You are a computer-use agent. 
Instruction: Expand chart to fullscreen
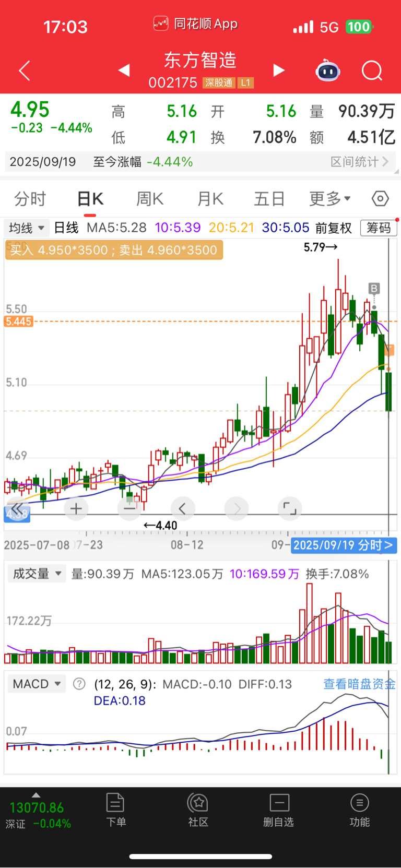coord(290,508)
